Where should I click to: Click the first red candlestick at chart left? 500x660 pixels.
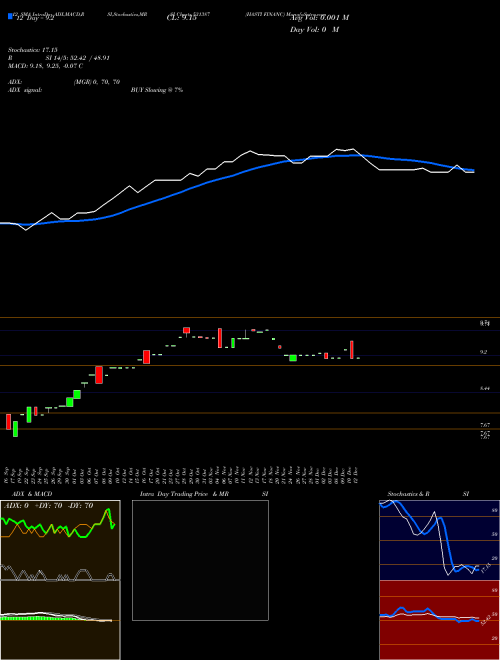pyautogui.click(x=8, y=422)
